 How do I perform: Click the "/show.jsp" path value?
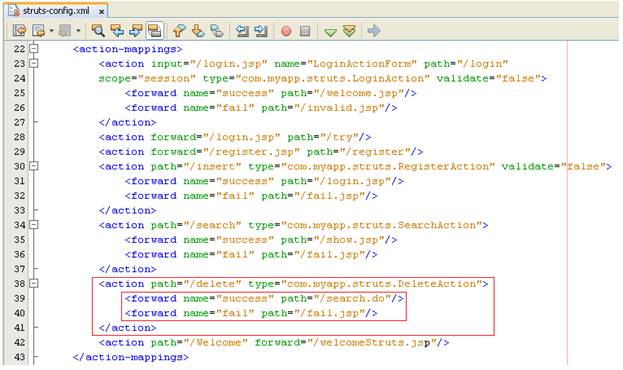click(349, 240)
